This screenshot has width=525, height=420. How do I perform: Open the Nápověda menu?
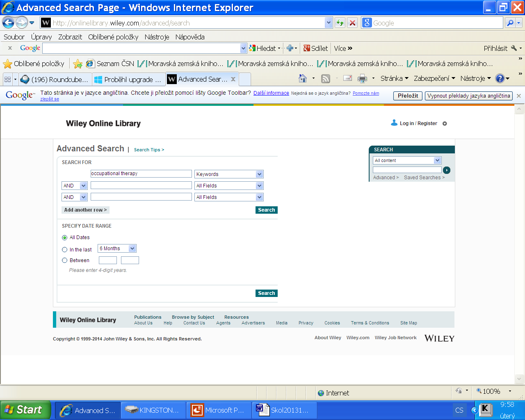(x=190, y=37)
